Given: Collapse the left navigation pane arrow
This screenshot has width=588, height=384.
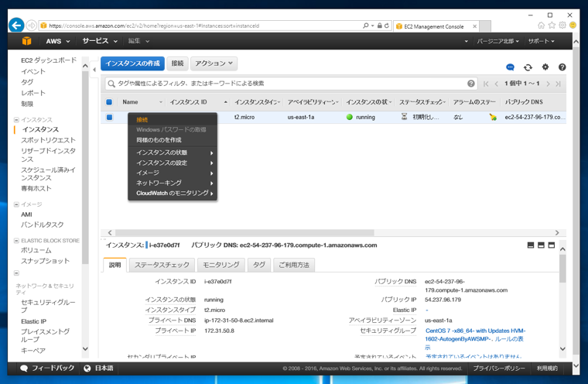Looking at the screenshot, I should tap(94, 70).
